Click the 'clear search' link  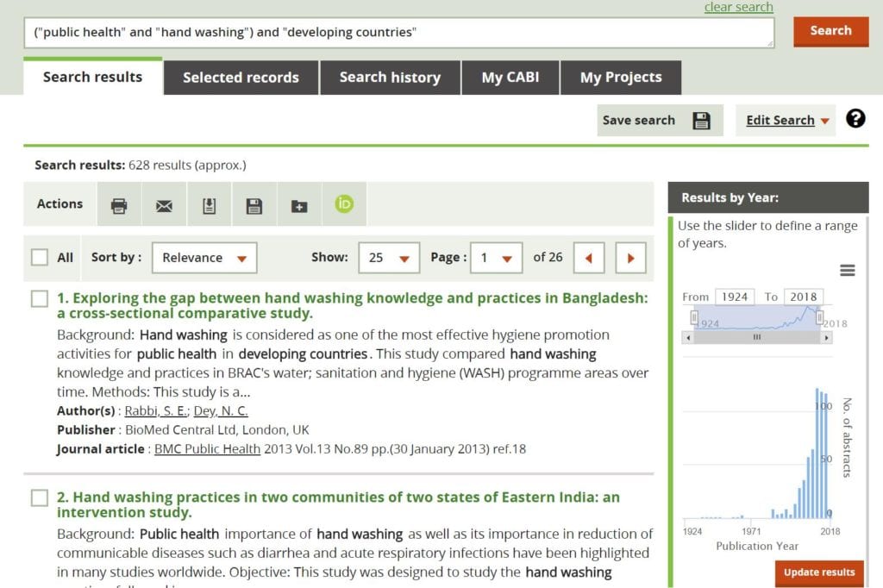pyautogui.click(x=738, y=8)
